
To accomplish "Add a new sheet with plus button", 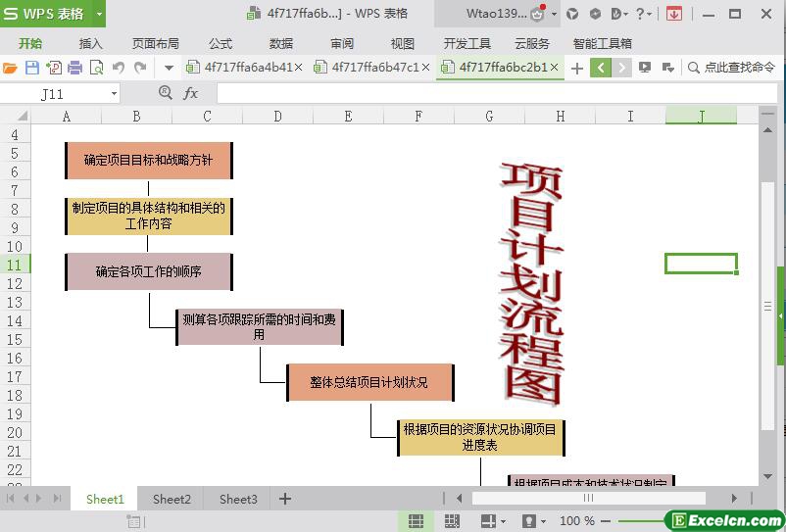I will [285, 499].
